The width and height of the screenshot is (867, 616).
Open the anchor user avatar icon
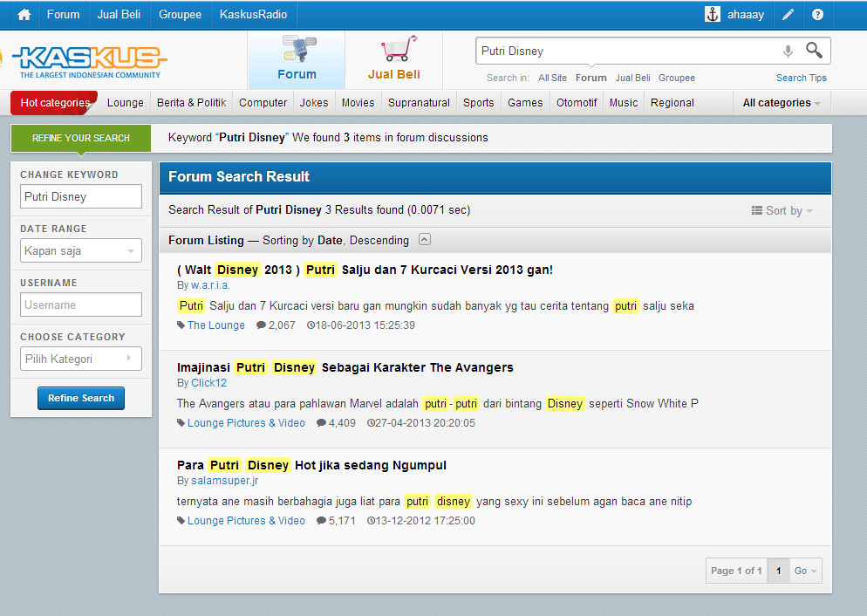(x=712, y=14)
